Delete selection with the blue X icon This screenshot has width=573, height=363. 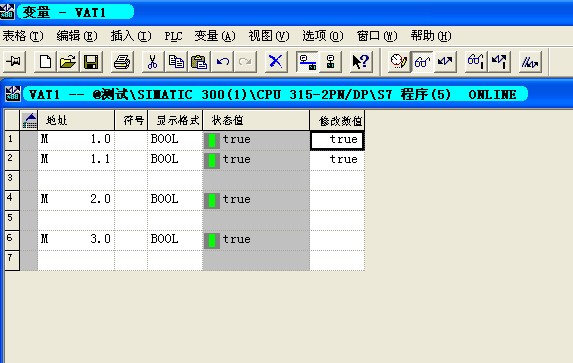point(276,61)
